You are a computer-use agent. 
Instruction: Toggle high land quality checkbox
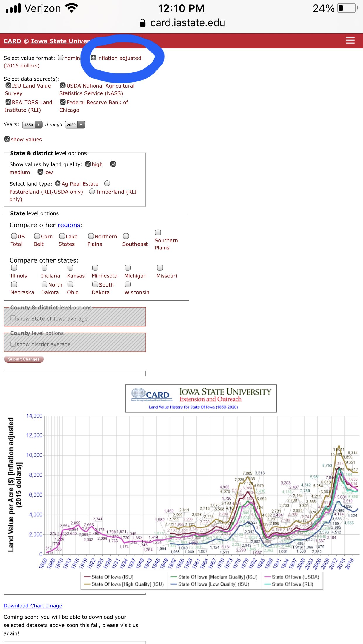tap(88, 164)
